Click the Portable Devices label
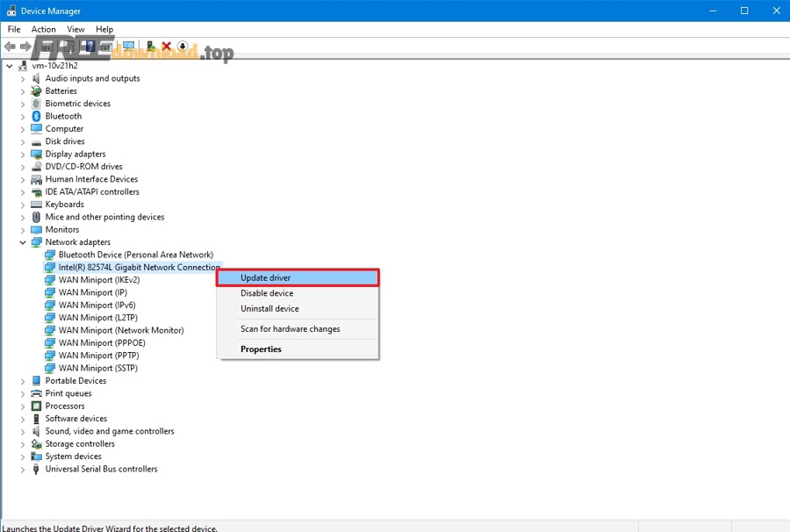This screenshot has height=532, width=790. point(75,380)
